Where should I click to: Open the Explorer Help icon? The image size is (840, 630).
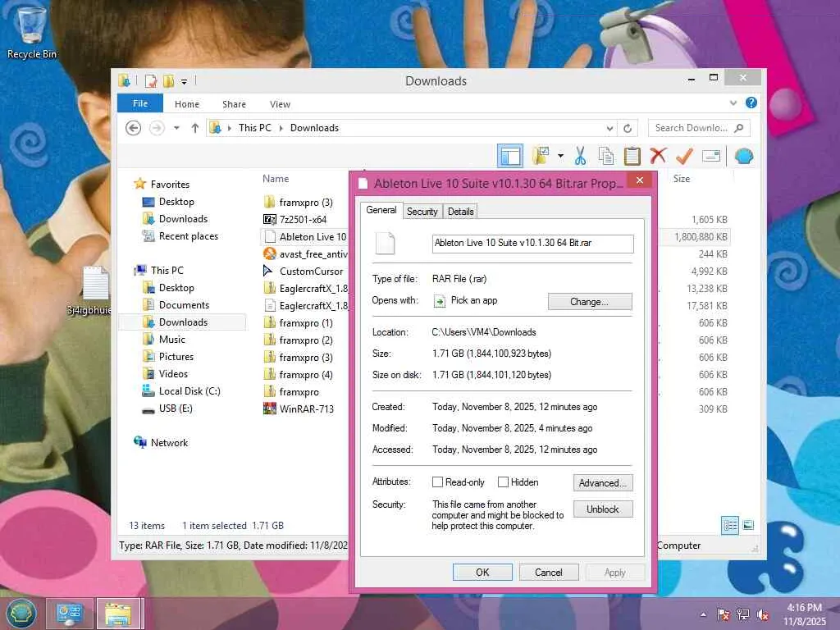[751, 103]
